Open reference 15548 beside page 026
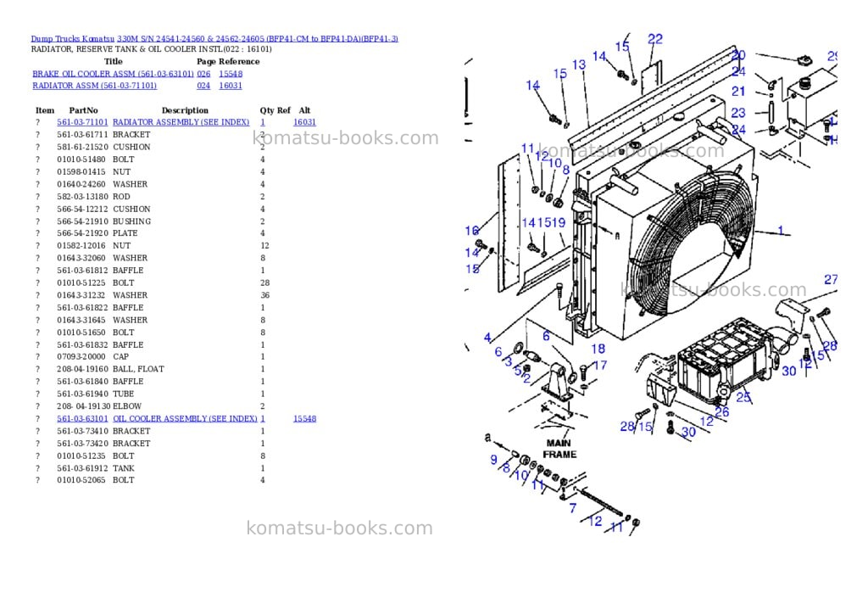 (x=231, y=74)
